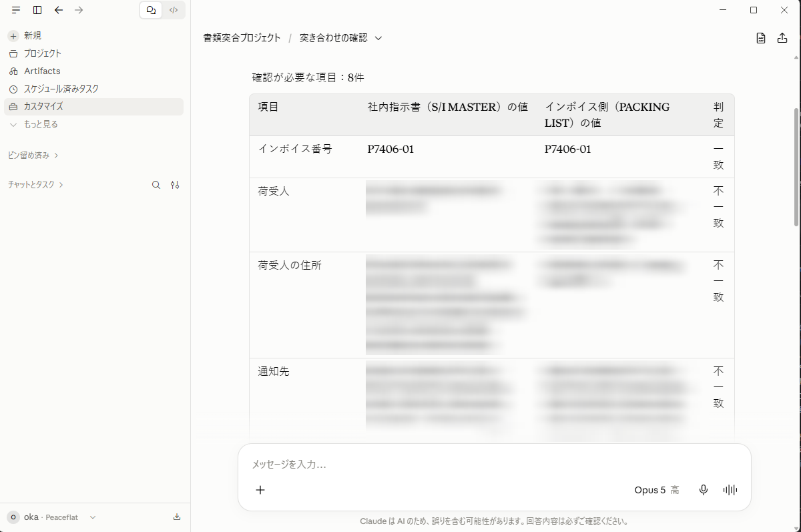
Task: Click the message input field
Action: click(x=494, y=464)
